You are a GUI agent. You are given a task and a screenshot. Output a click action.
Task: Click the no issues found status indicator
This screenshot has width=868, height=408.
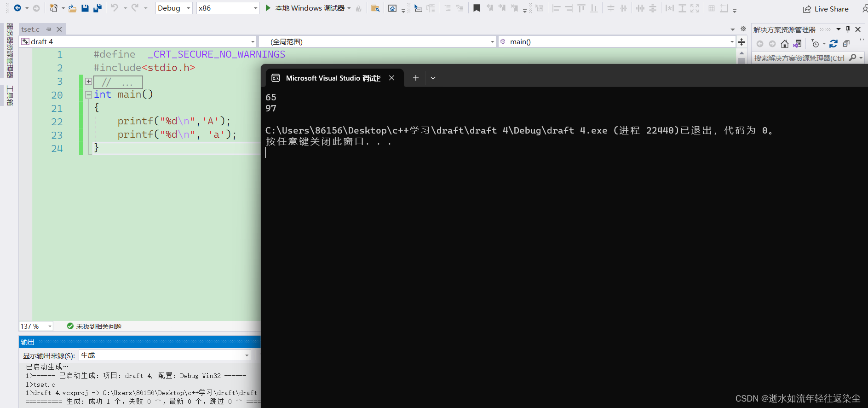tap(94, 326)
